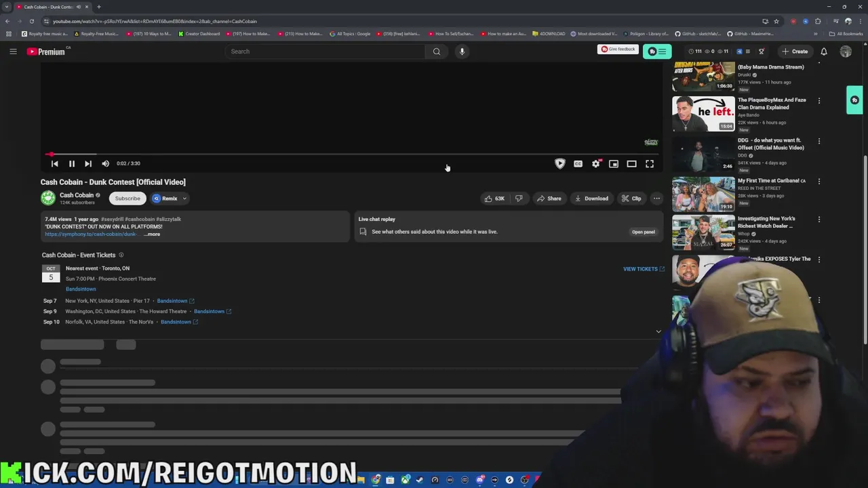Open Creator Dashboard bookmark
868x488 pixels.
coord(199,34)
